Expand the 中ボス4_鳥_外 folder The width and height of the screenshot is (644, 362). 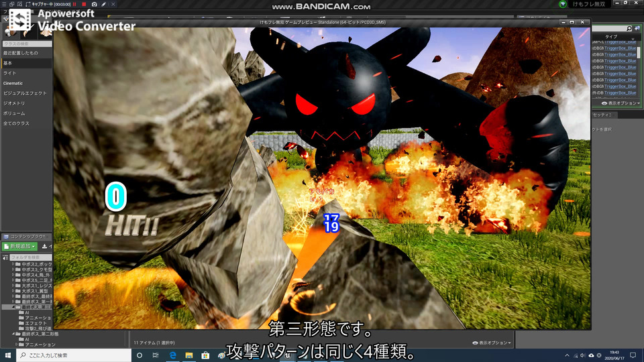[13, 275]
